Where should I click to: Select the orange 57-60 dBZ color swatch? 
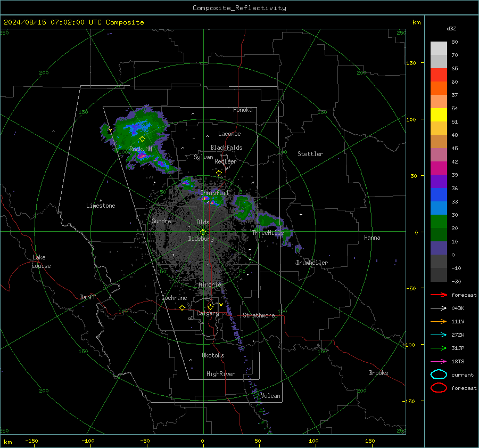(x=439, y=88)
